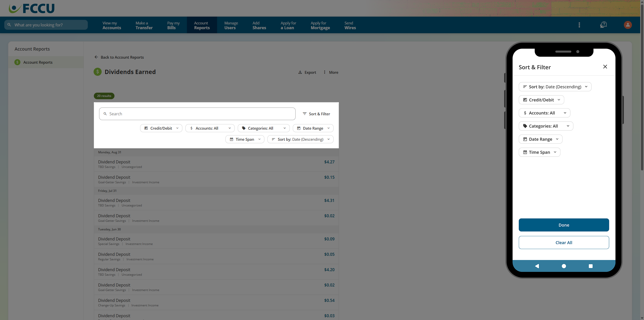Tap the phone home circle button
The height and width of the screenshot is (320, 644).
(564, 266)
